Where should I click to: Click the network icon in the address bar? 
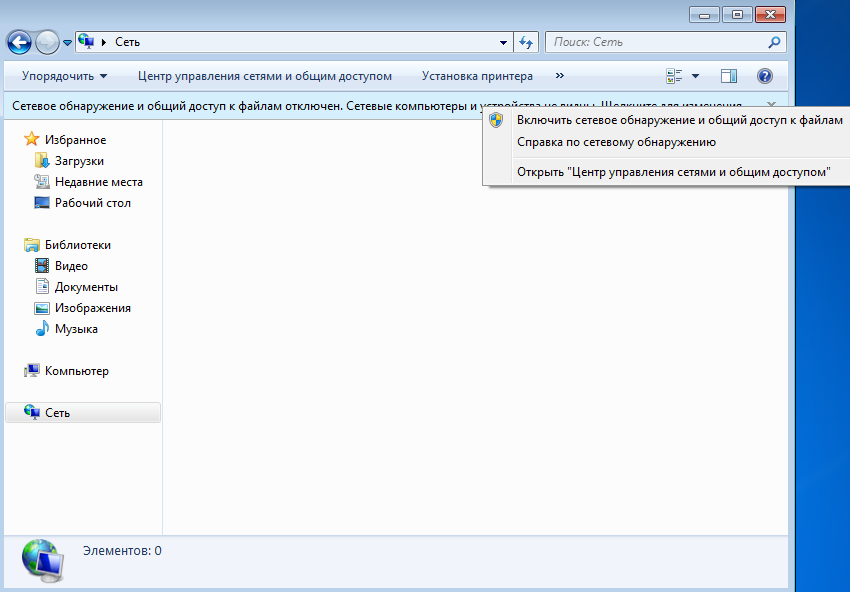point(86,42)
